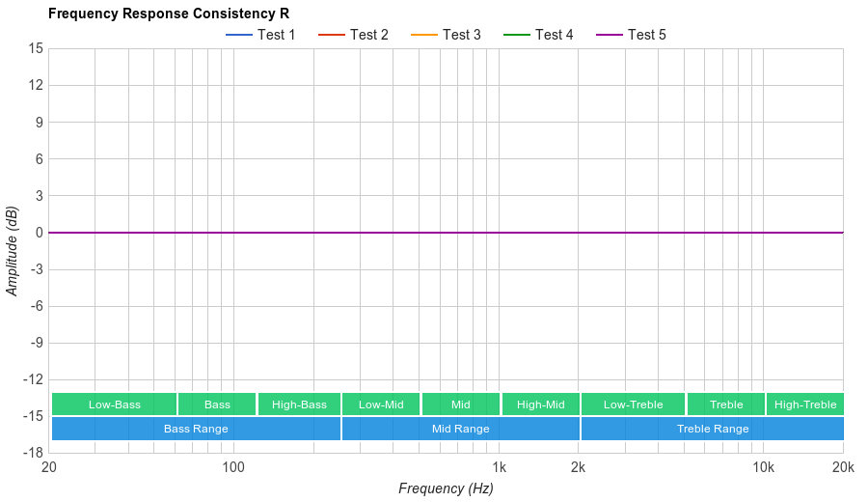
Task: Select the High-Mid band block
Action: click(x=540, y=404)
